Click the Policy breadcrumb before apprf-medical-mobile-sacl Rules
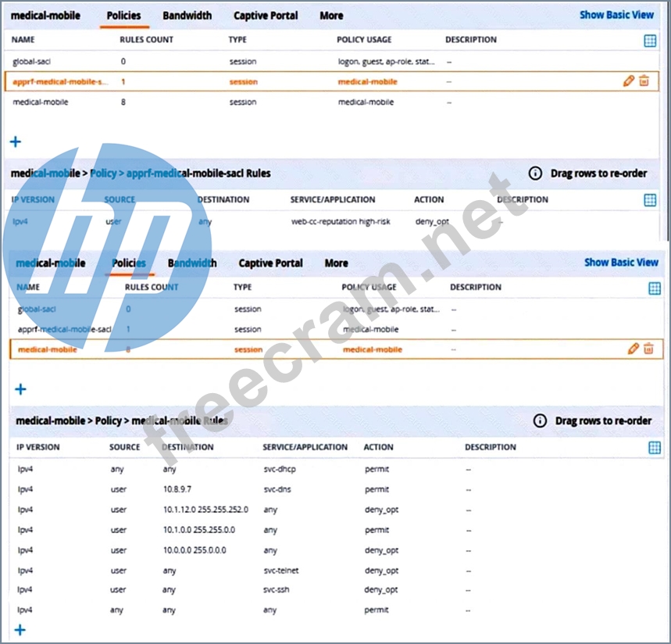671x644 pixels. 103,174
